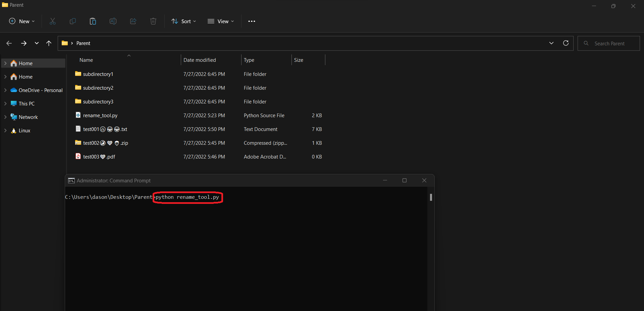The width and height of the screenshot is (644, 311).
Task: Select This PC in navigation pane
Action: [26, 103]
